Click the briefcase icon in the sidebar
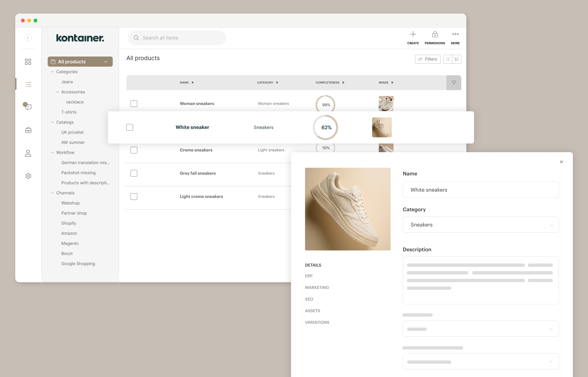This screenshot has width=588, height=377. pyautogui.click(x=28, y=130)
